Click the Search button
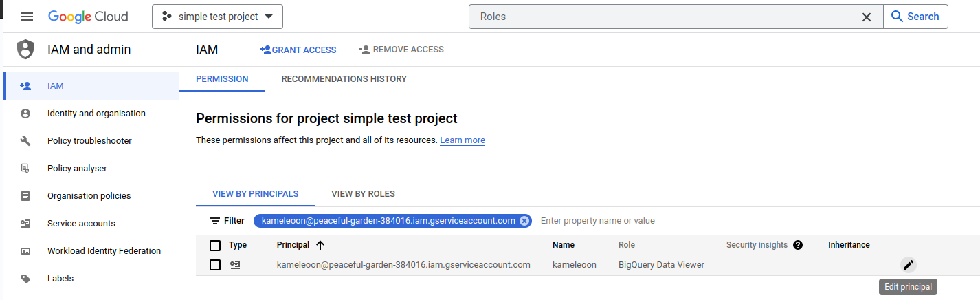The width and height of the screenshot is (980, 300). pyautogui.click(x=915, y=17)
